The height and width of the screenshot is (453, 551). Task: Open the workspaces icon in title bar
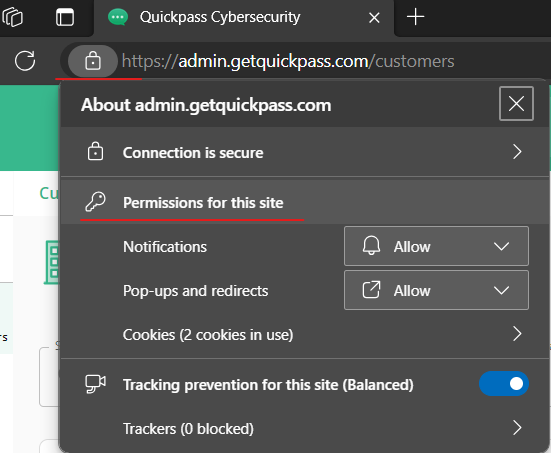(x=12, y=17)
